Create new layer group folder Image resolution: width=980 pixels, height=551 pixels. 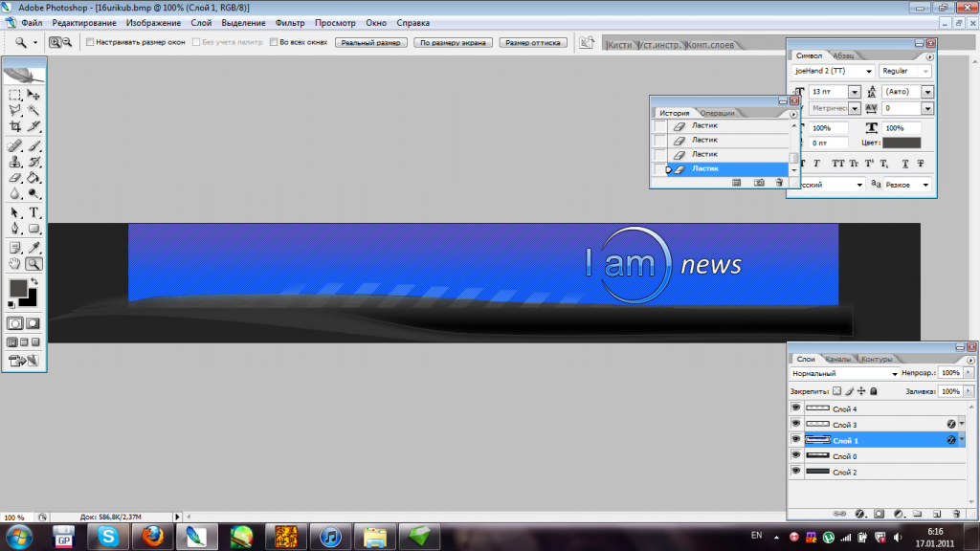918,514
